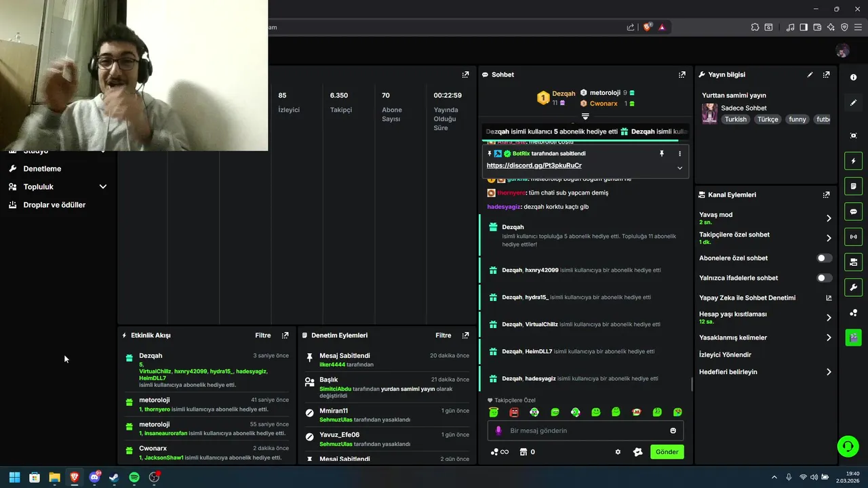Click the red angry emote in chat
868x488 pixels.
pos(514,412)
